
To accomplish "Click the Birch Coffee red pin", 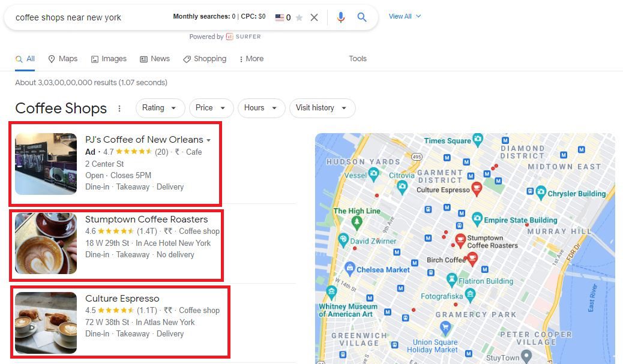I will click(472, 259).
